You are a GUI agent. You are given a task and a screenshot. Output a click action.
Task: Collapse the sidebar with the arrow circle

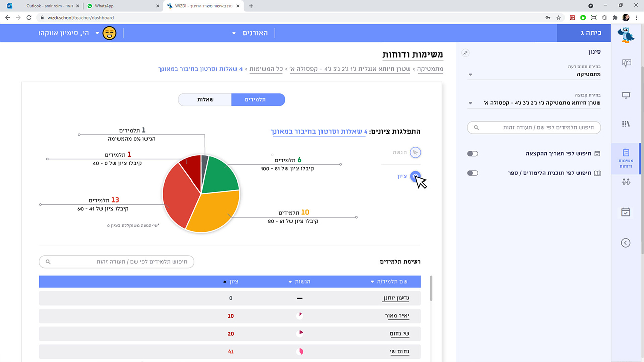626,243
